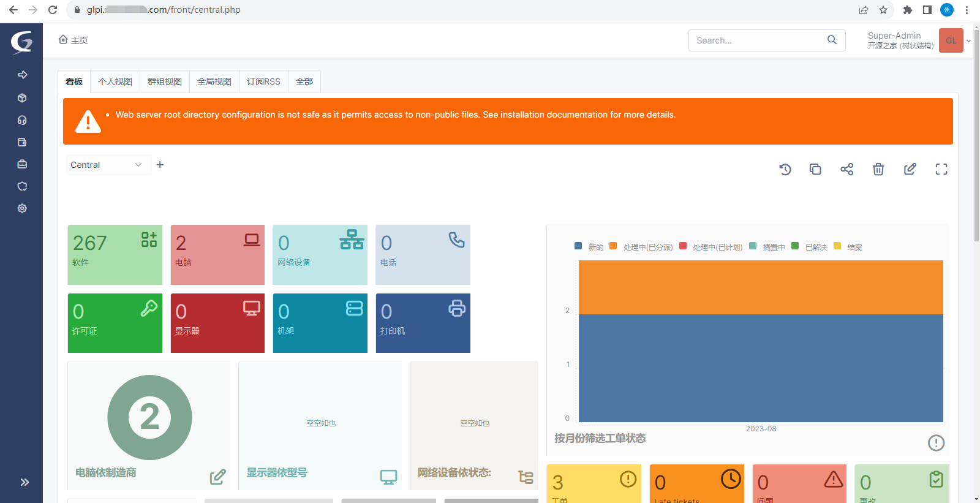980x503 pixels.
Task: Click the 主页 home breadcrumb
Action: tap(73, 40)
